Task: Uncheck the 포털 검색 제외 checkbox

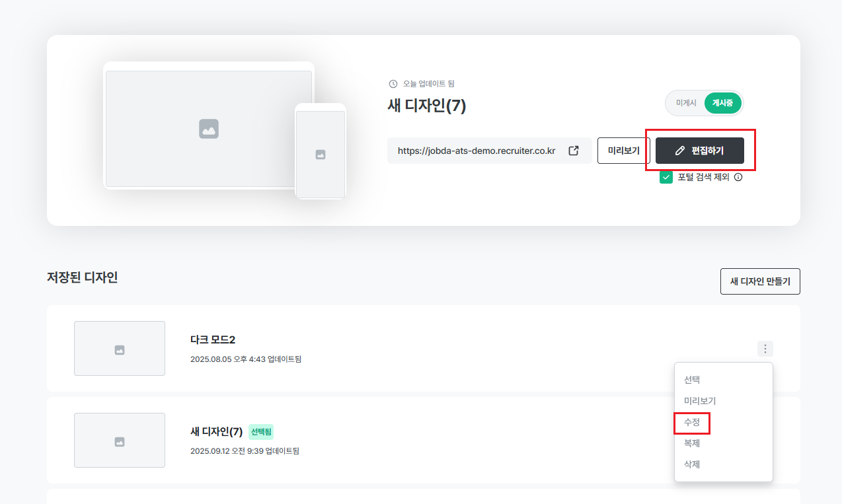Action: coord(666,177)
